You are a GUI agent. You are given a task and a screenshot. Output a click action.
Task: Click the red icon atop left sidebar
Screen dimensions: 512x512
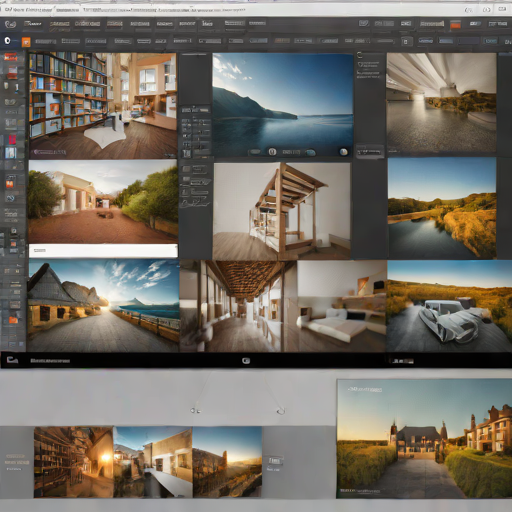(x=11, y=57)
